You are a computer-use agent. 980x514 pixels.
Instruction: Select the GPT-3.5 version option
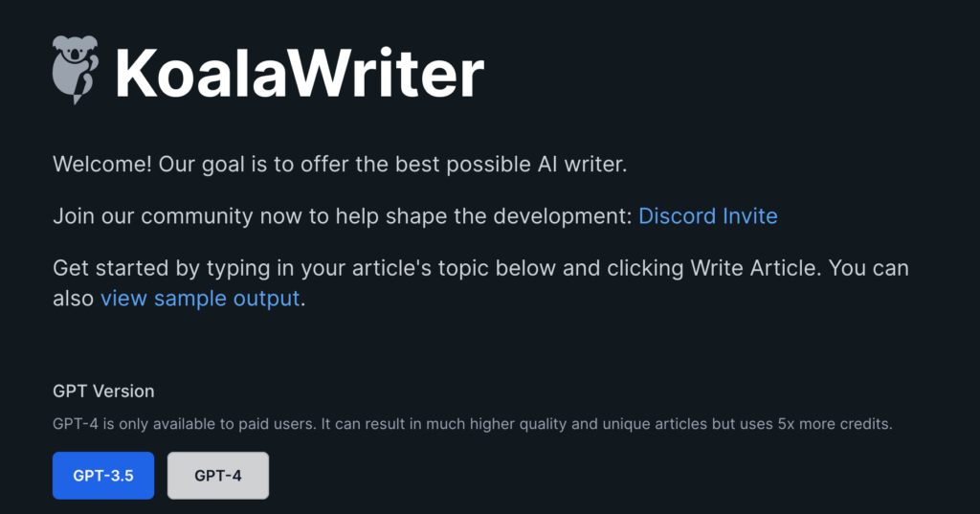103,476
